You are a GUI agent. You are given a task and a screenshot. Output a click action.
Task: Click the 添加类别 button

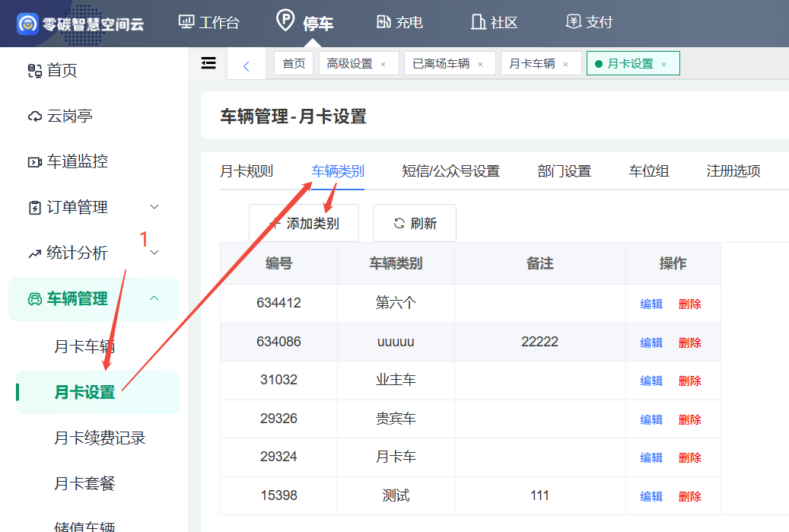304,223
